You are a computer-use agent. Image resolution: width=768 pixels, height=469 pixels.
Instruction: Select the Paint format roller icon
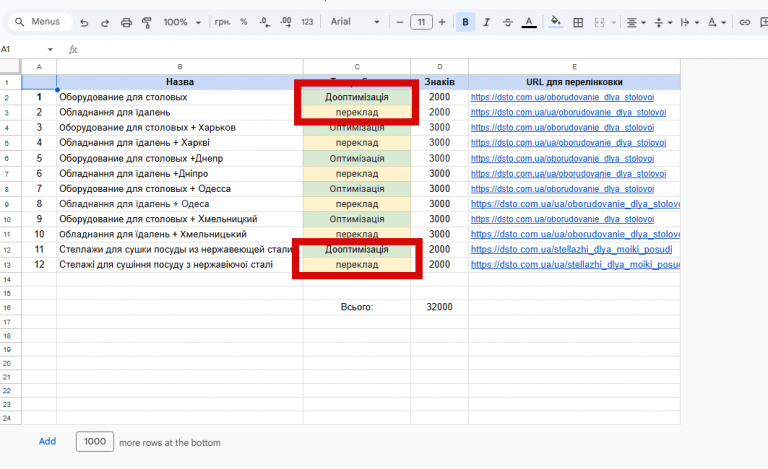click(x=146, y=22)
